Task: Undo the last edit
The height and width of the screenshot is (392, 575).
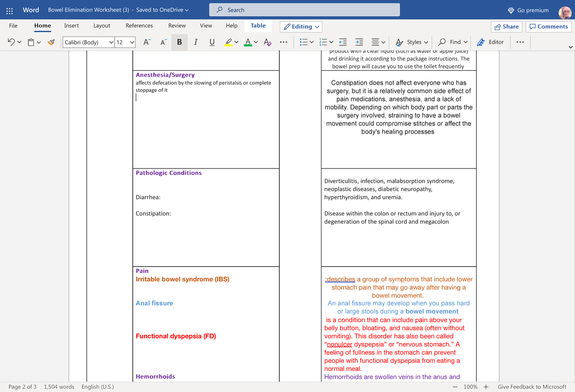Action: 11,42
